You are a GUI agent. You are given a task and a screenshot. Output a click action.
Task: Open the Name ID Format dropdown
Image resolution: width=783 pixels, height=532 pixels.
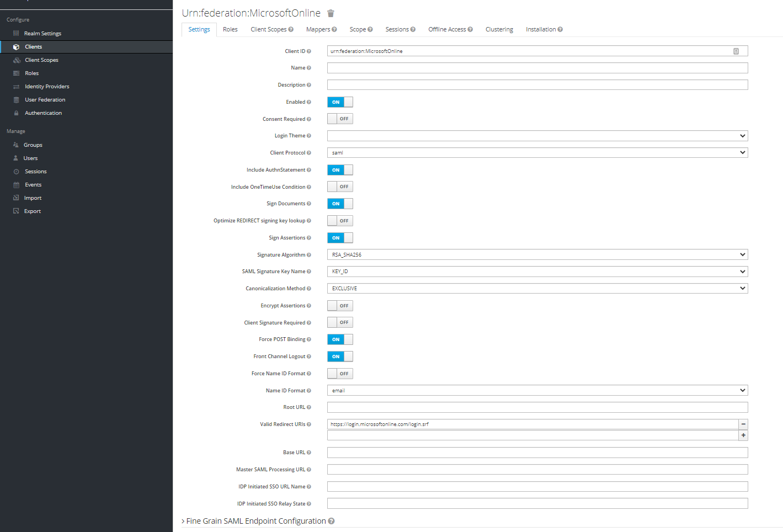coord(537,391)
